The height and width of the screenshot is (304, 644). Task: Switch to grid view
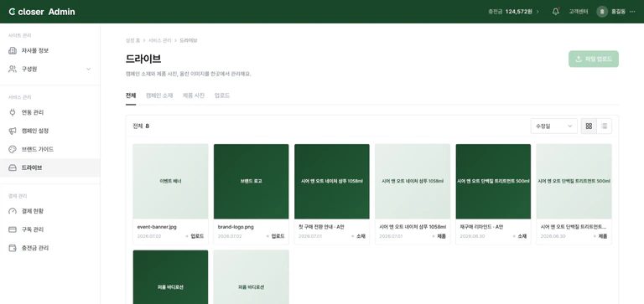coord(589,126)
